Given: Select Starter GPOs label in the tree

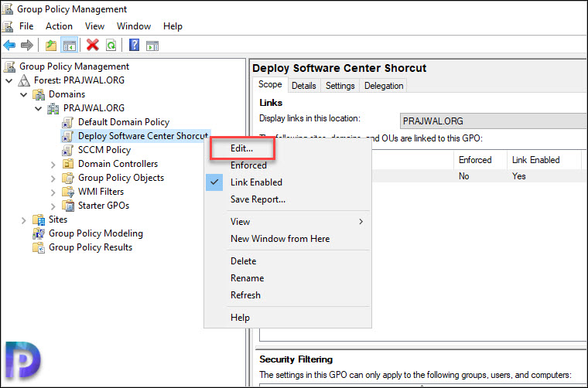Looking at the screenshot, I should point(104,206).
